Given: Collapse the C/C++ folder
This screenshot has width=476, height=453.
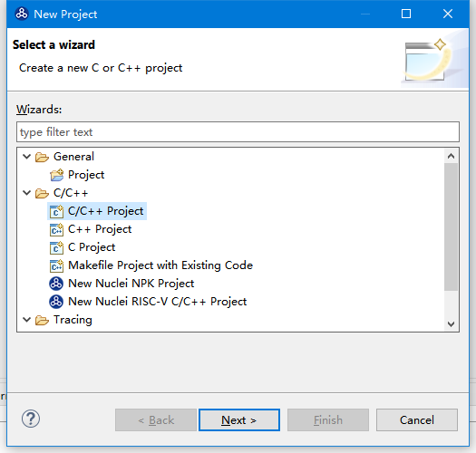Looking at the screenshot, I should pyautogui.click(x=27, y=193).
